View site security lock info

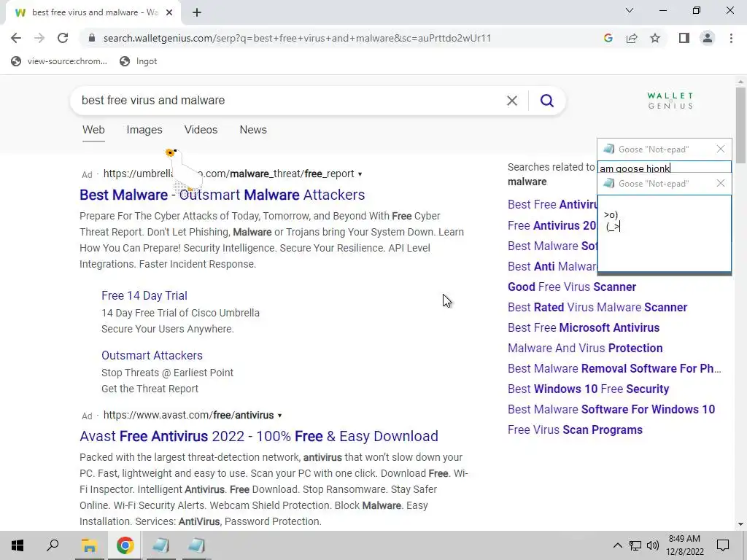[x=92, y=38]
